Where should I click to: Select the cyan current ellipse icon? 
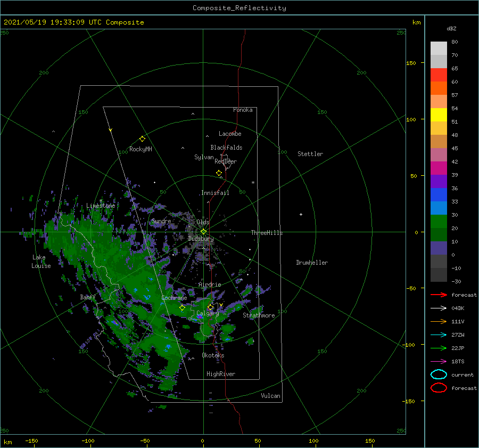tap(439, 374)
